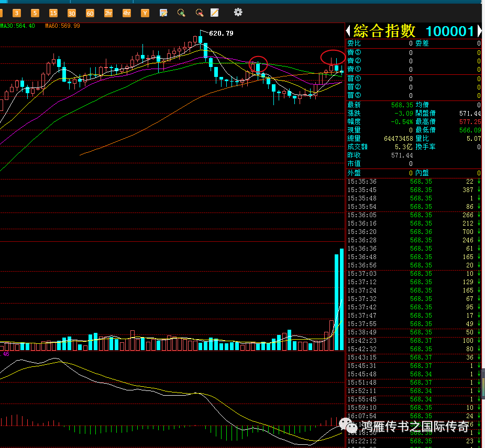485x448 pixels.
Task: Select the 15:51:48 tick row
Action: (414, 383)
